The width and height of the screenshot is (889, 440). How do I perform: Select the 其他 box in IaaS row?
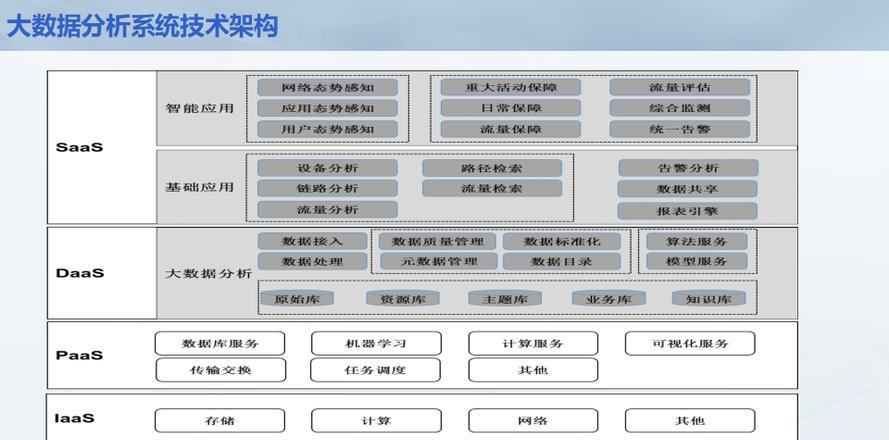coord(690,421)
